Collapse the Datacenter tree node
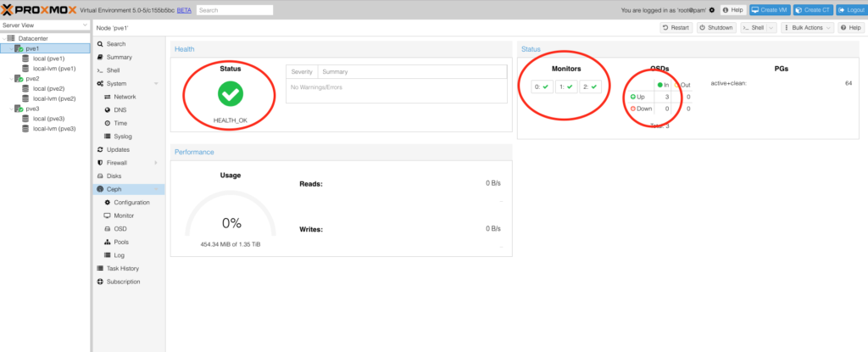 4,38
